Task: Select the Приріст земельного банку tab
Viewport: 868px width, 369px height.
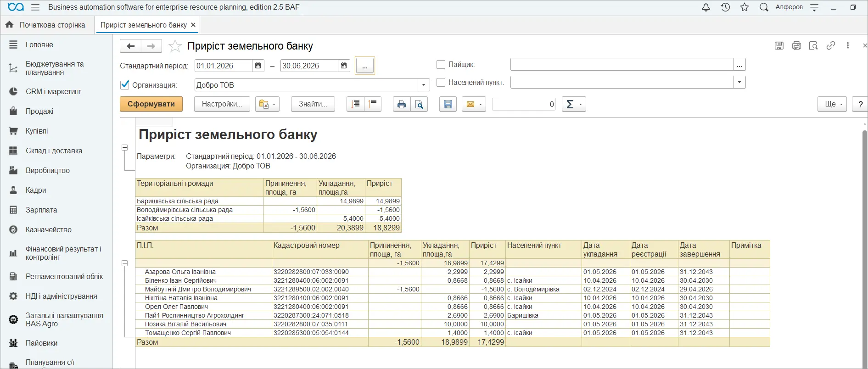Action: tap(143, 25)
